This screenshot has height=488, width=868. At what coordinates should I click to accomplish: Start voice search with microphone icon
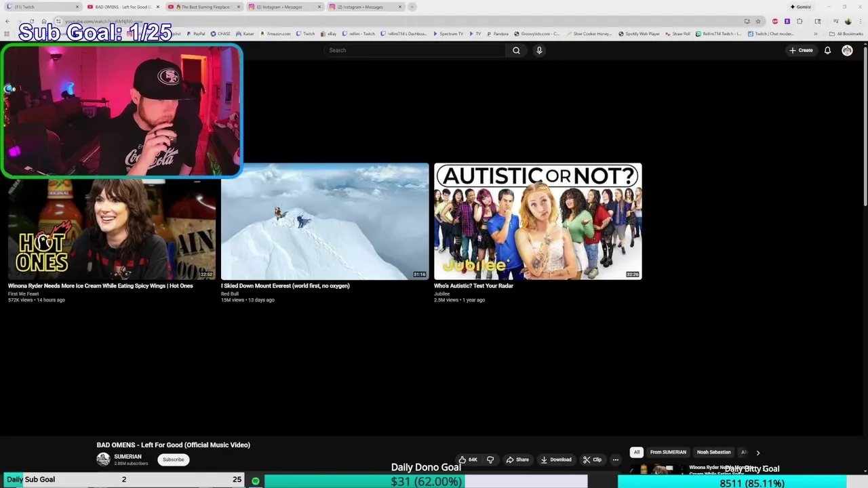pyautogui.click(x=539, y=50)
